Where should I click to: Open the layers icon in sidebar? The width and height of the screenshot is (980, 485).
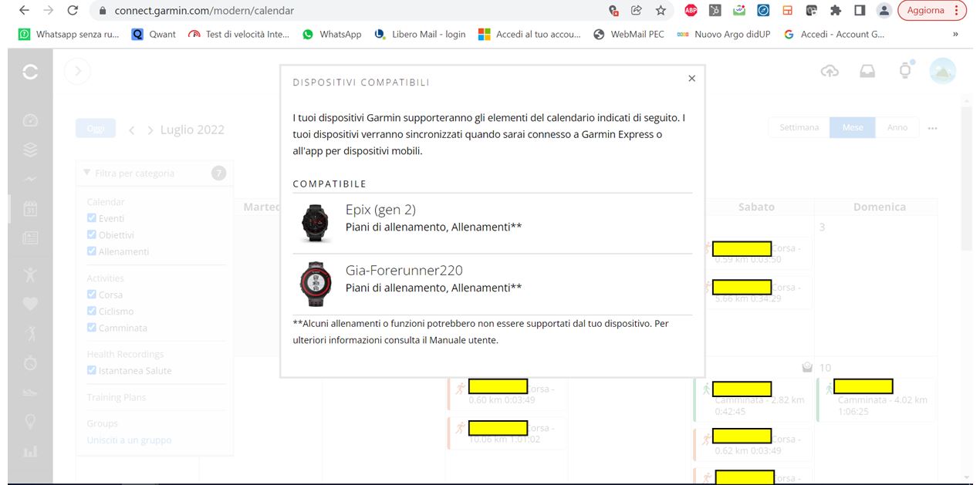(x=30, y=150)
